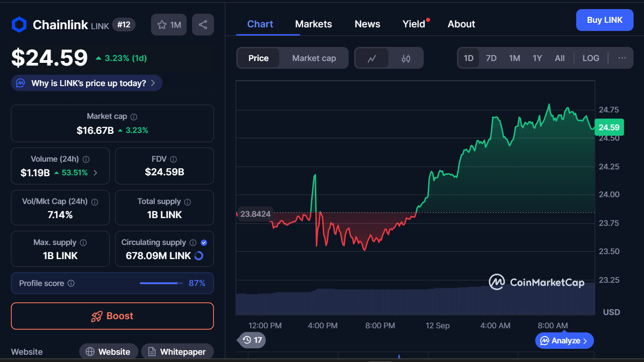The image size is (644, 362).
Task: Click the 23.8424 opening price marker
Action: [255, 214]
